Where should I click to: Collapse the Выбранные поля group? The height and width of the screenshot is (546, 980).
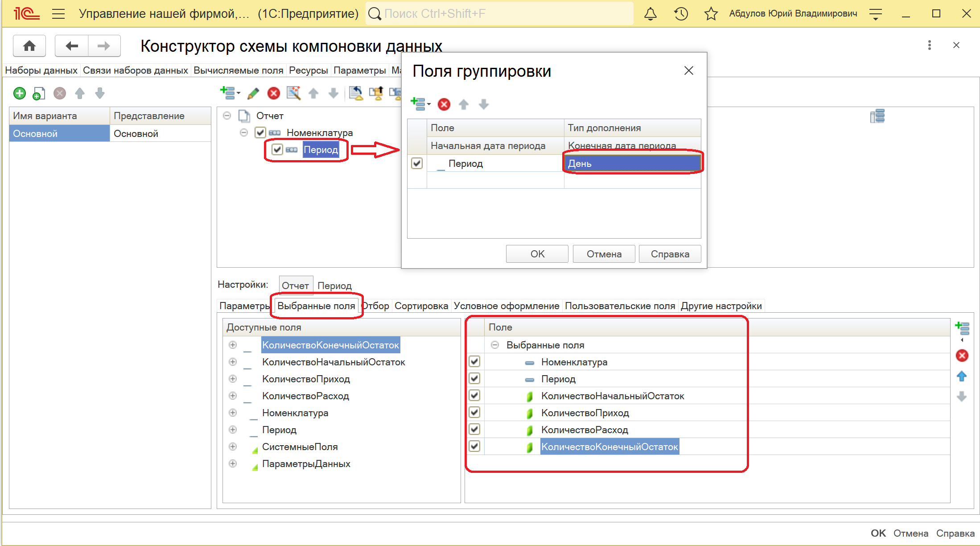[495, 345]
